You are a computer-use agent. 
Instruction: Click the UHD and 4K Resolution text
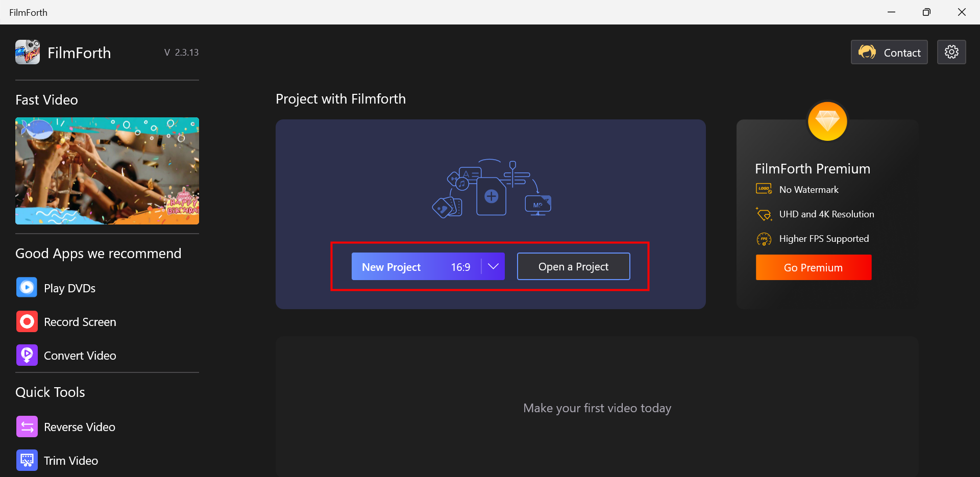pyautogui.click(x=826, y=214)
